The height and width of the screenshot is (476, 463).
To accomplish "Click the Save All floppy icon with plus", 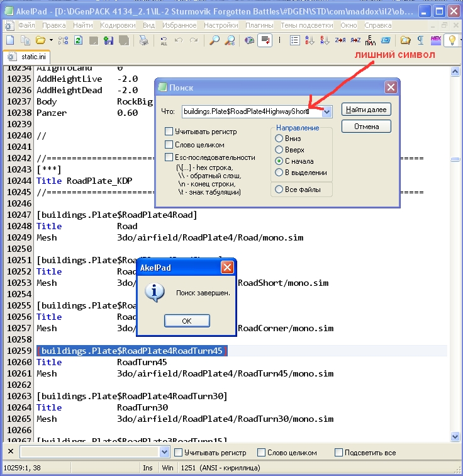I will coord(108,40).
